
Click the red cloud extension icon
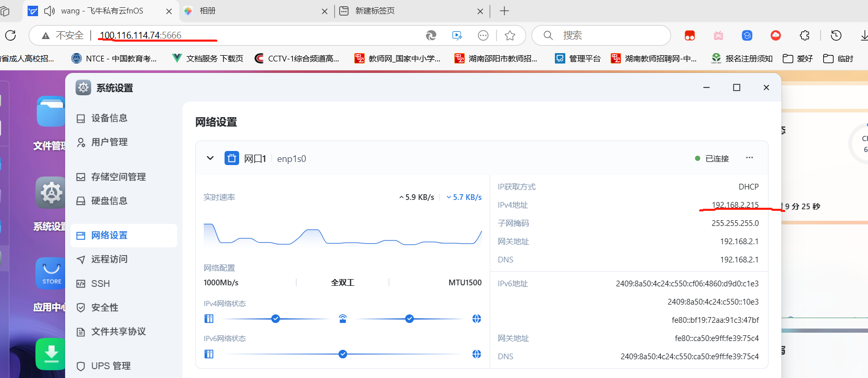click(x=776, y=35)
